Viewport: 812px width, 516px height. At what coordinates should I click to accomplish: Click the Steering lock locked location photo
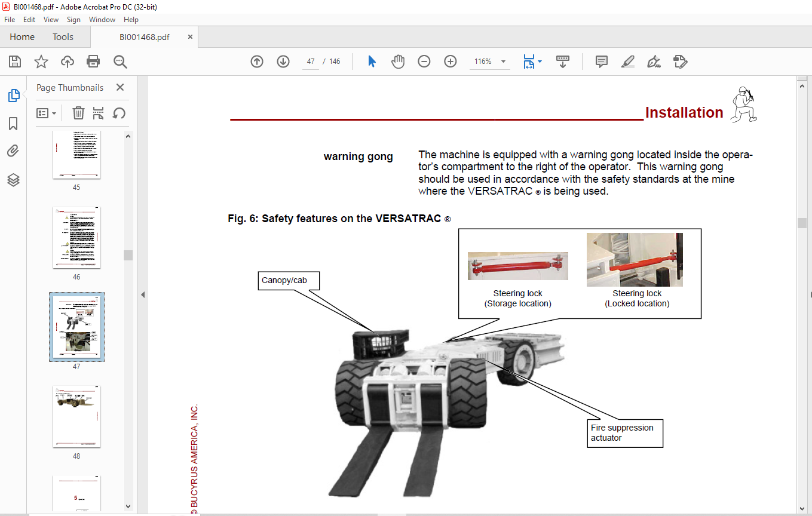[635, 259]
